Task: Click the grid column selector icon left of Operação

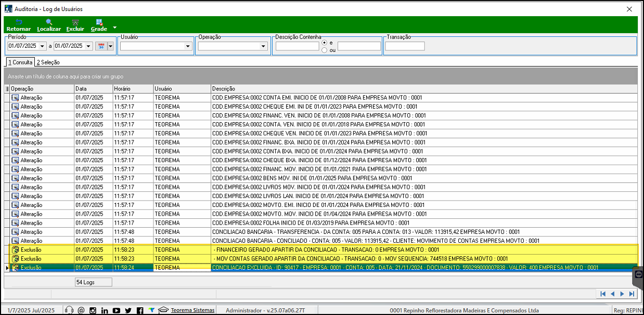Action: 7,89
